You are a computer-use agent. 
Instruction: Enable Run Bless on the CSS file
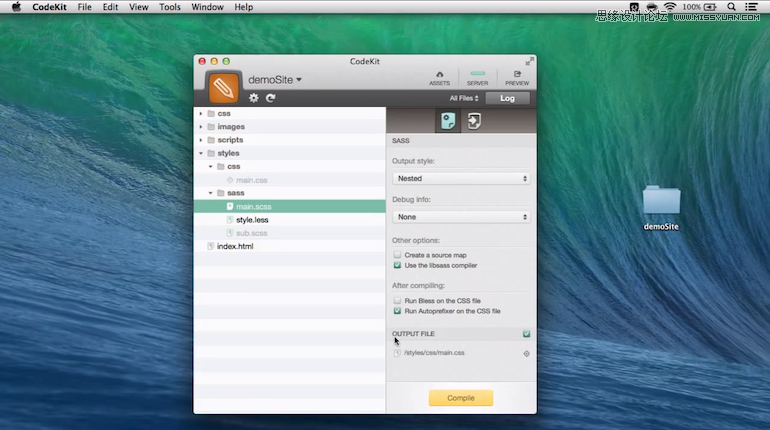(397, 300)
